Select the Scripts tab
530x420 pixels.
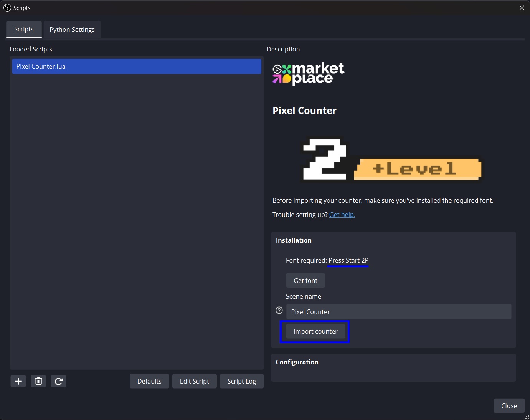pos(24,30)
